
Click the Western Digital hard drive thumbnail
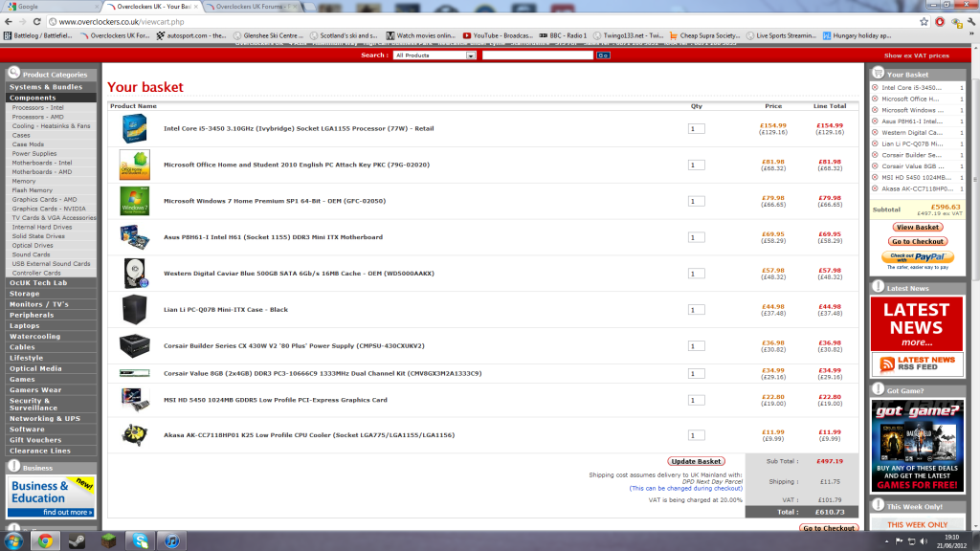pyautogui.click(x=134, y=274)
